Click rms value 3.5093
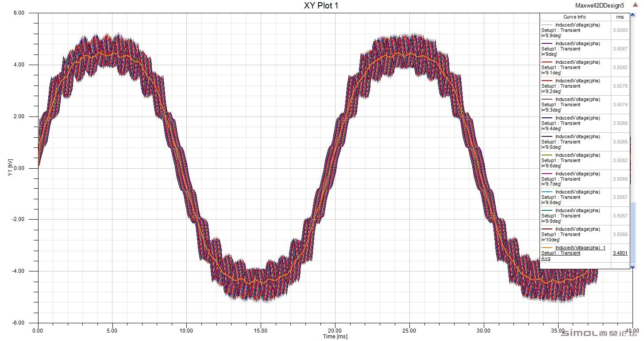 tap(620, 31)
